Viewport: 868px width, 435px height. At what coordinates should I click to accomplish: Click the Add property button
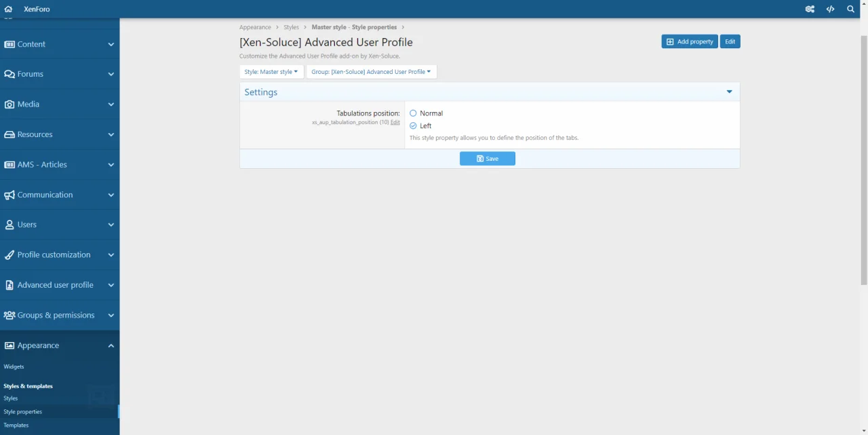coord(690,42)
